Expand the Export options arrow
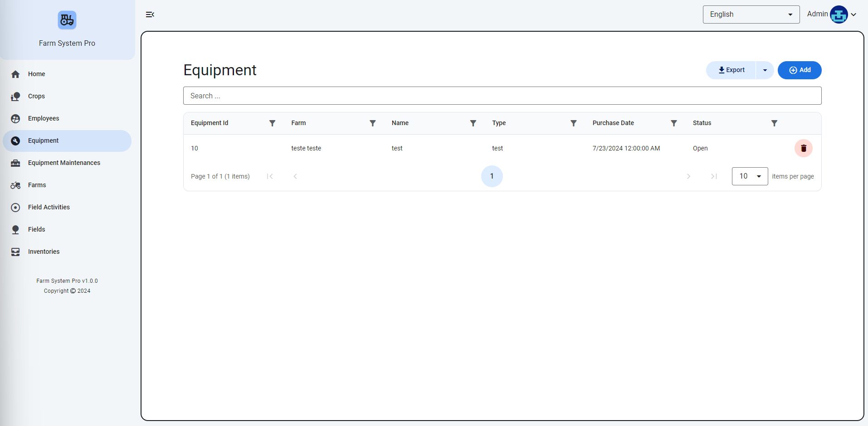This screenshot has width=868, height=426. (x=765, y=70)
